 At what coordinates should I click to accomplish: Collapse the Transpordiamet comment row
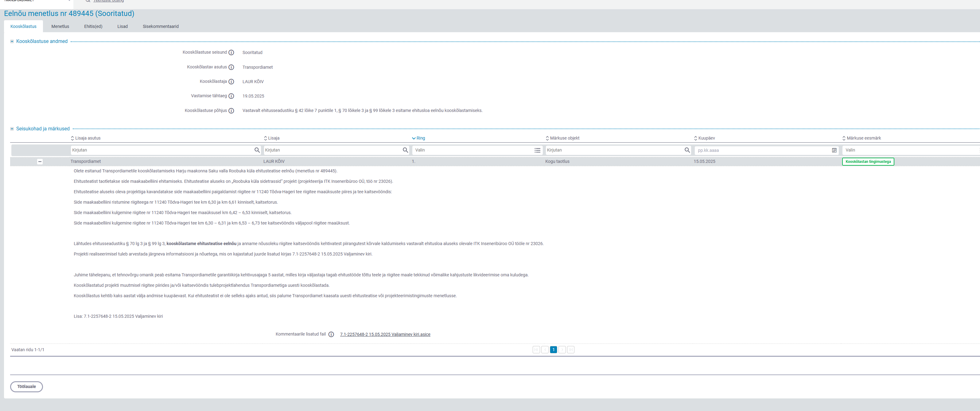[x=40, y=162]
